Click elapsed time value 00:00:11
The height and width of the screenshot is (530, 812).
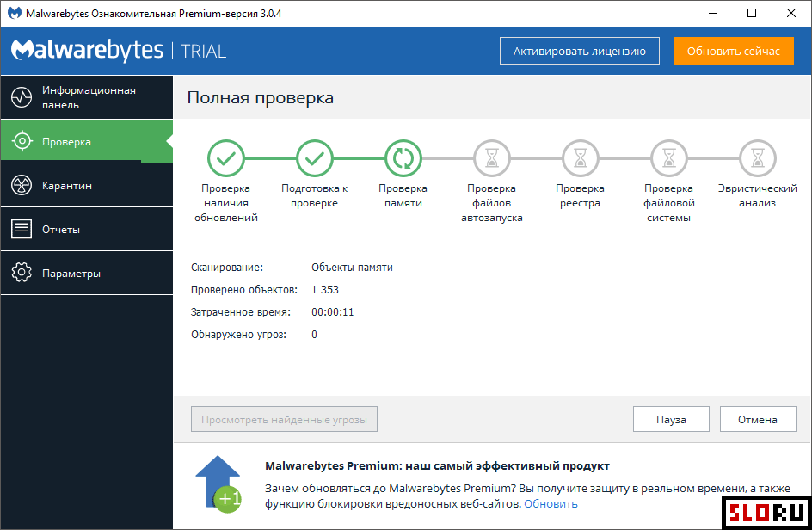[333, 311]
